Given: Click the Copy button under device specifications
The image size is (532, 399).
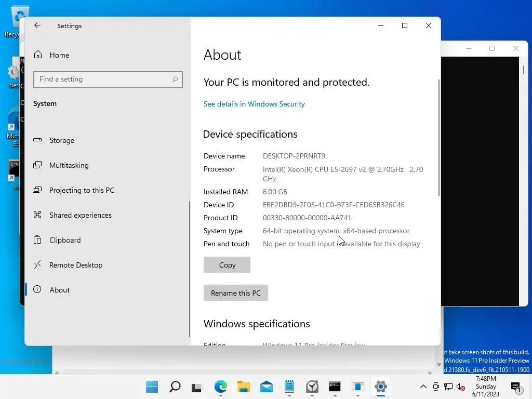Looking at the screenshot, I should pyautogui.click(x=227, y=264).
